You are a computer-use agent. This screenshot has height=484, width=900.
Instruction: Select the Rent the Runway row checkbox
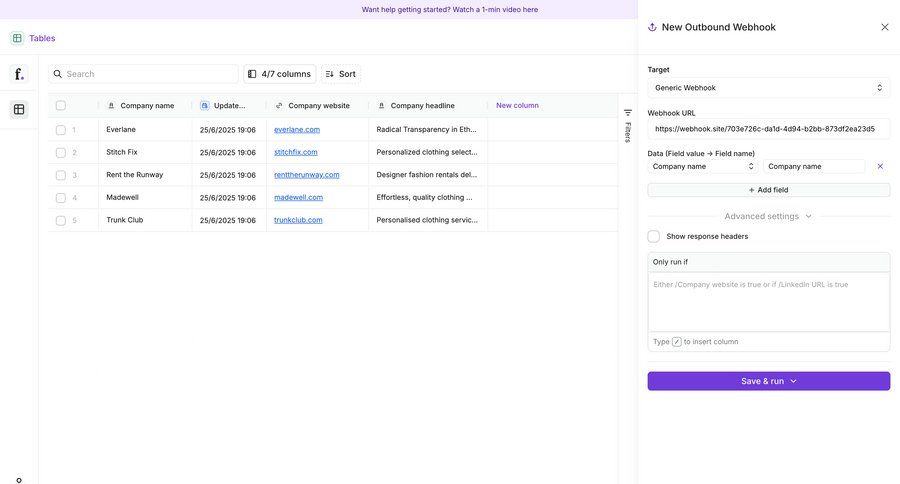click(x=61, y=175)
